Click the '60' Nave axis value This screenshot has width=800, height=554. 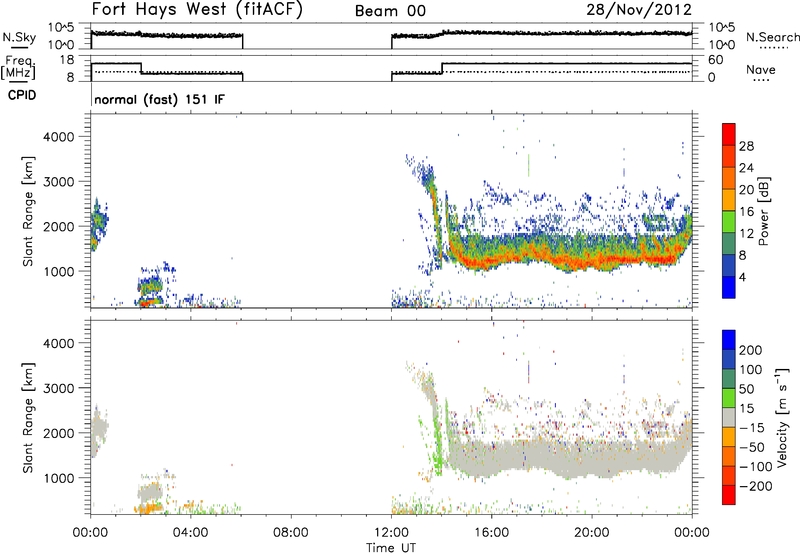[x=716, y=60]
